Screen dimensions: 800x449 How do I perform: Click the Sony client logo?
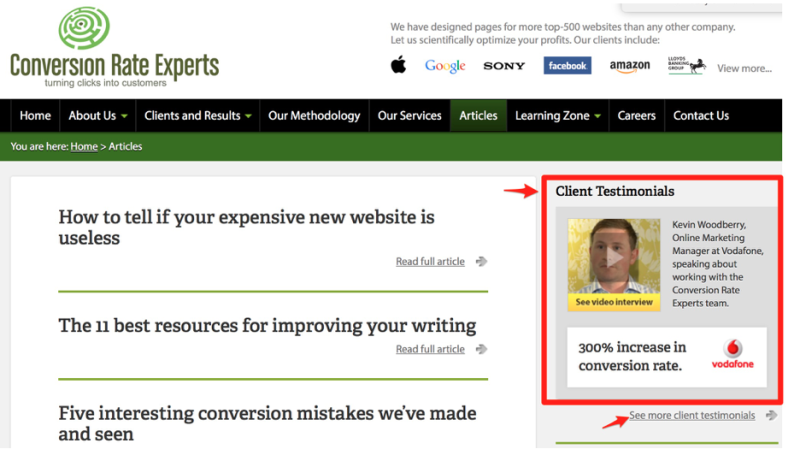point(504,66)
